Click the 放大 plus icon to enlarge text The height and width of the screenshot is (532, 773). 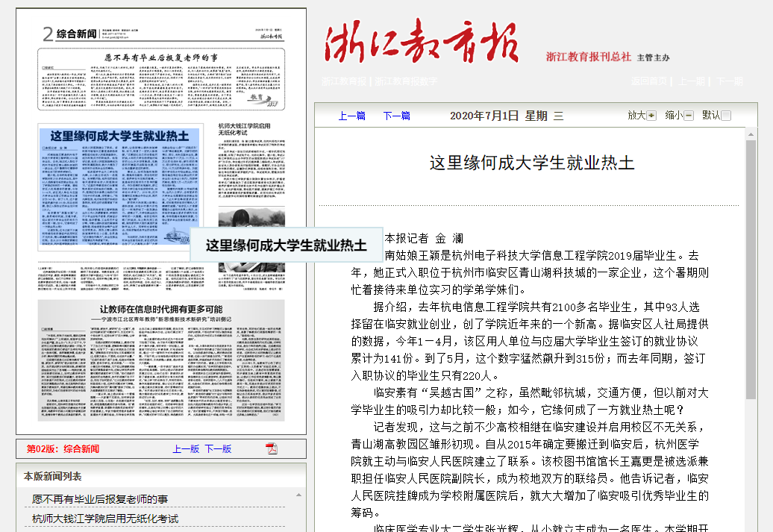pyautogui.click(x=651, y=116)
